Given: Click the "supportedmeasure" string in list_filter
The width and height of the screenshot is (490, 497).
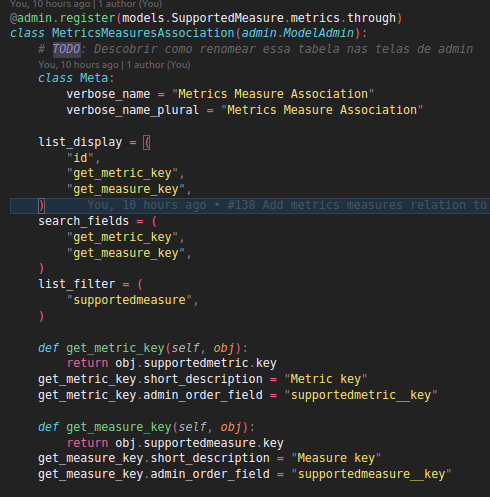Looking at the screenshot, I should (x=129, y=300).
